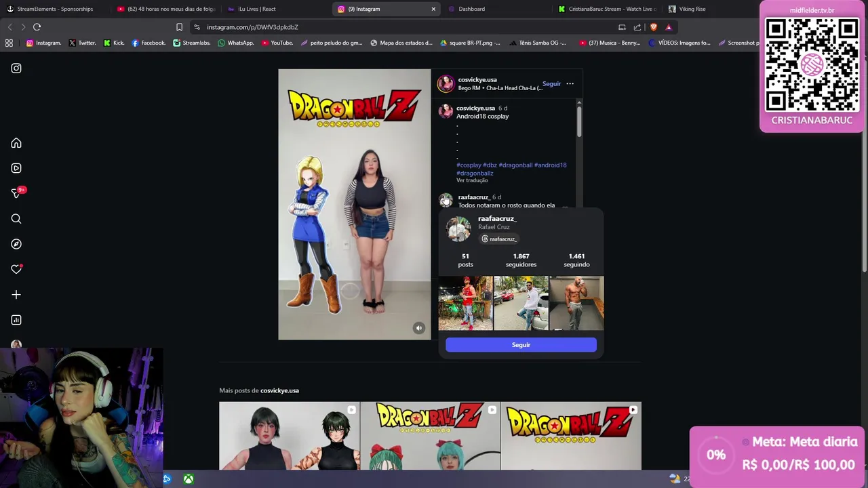Open the Dashboard chart icon in sidebar

click(x=16, y=320)
